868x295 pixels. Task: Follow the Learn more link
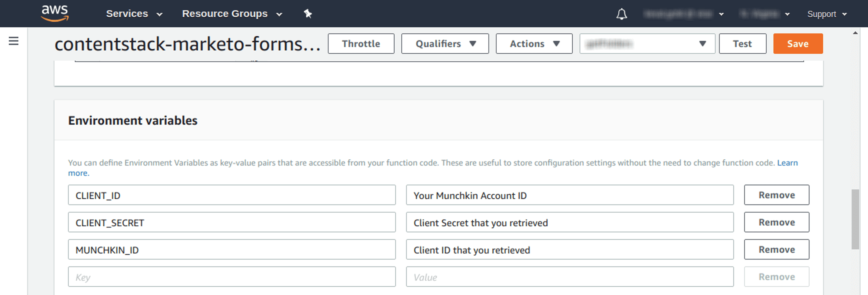[x=787, y=163]
